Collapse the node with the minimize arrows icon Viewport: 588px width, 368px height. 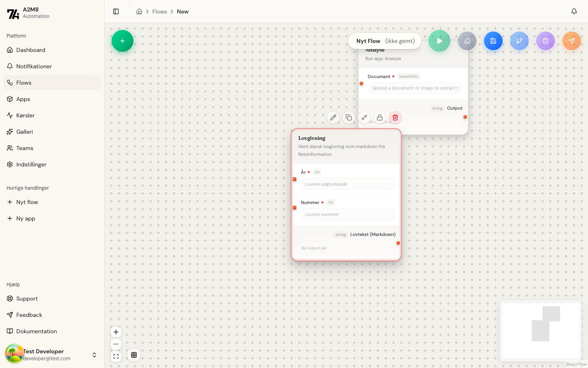364,118
